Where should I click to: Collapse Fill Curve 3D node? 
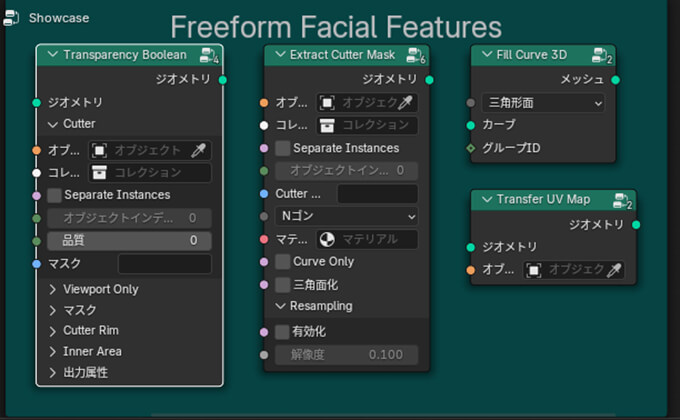[x=487, y=55]
